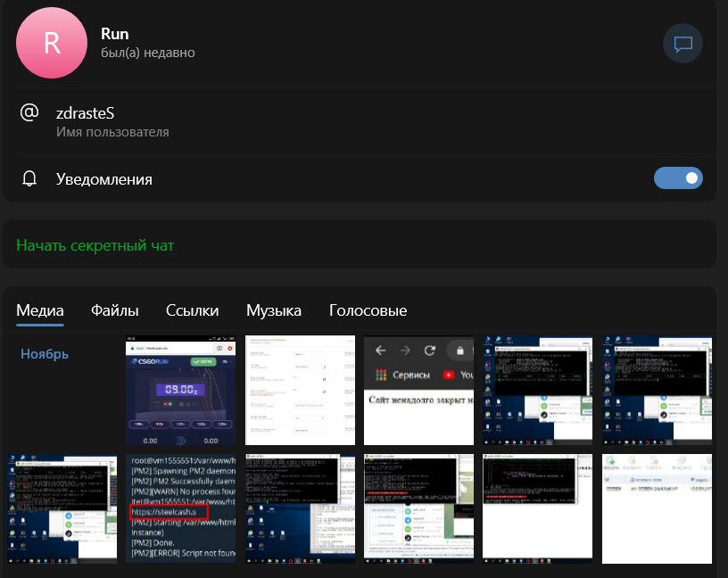Switch to the Музыка tab
This screenshot has width=728, height=578.
click(274, 310)
